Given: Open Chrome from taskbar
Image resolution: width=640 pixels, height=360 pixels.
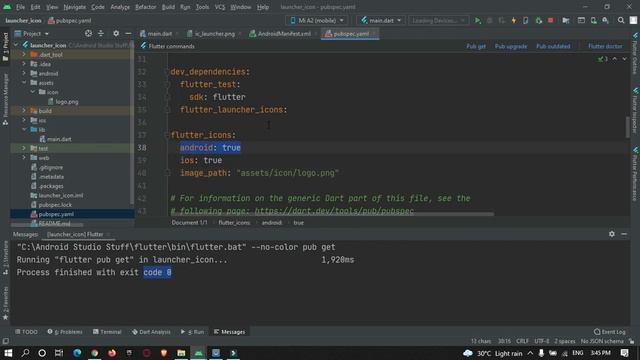Looking at the screenshot, I should (94, 353).
